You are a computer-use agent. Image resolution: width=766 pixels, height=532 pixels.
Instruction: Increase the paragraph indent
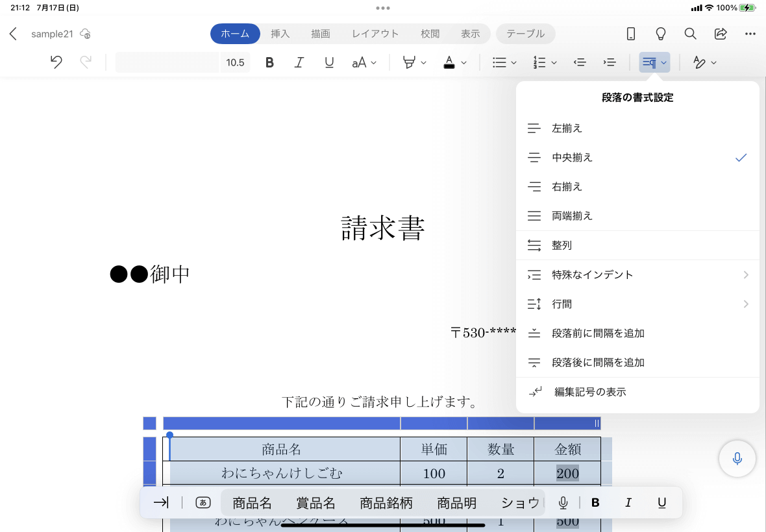tap(610, 62)
